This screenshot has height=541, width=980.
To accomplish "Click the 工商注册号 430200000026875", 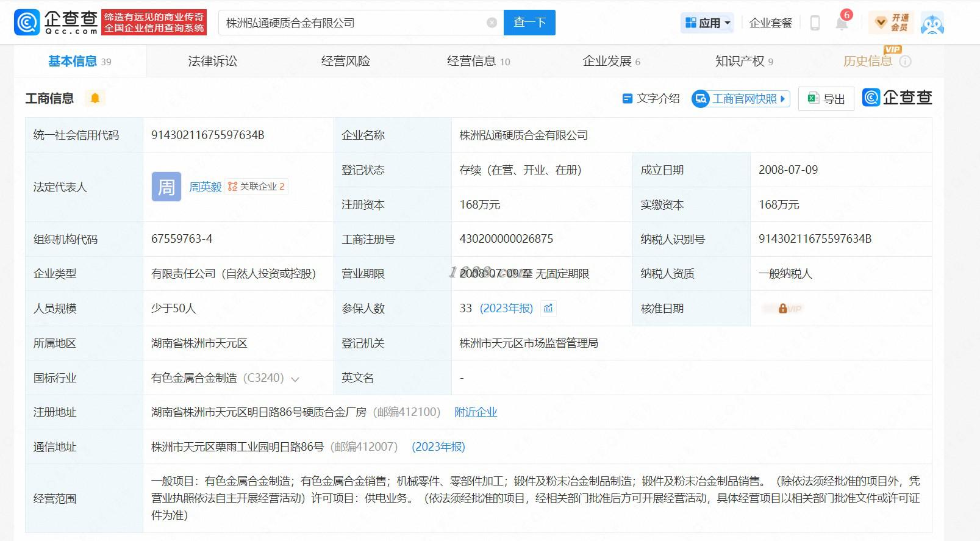I will coord(506,239).
